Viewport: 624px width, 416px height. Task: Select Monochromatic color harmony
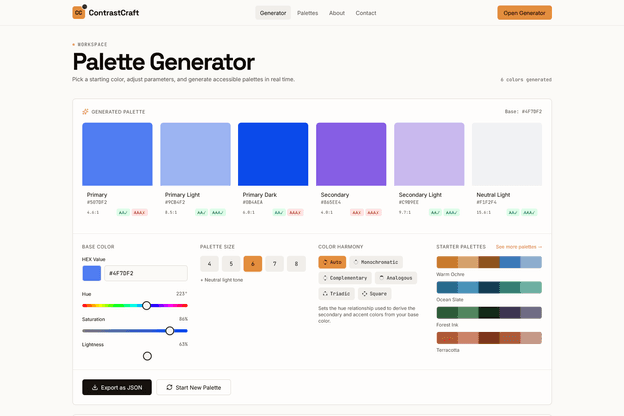click(376, 262)
